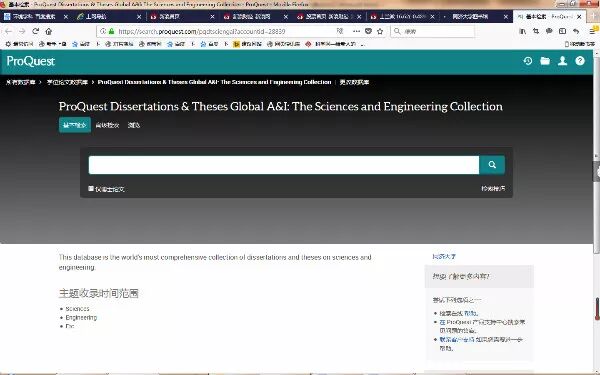Reload the page with the refresh icon
The image size is (600, 375).
pos(36,31)
